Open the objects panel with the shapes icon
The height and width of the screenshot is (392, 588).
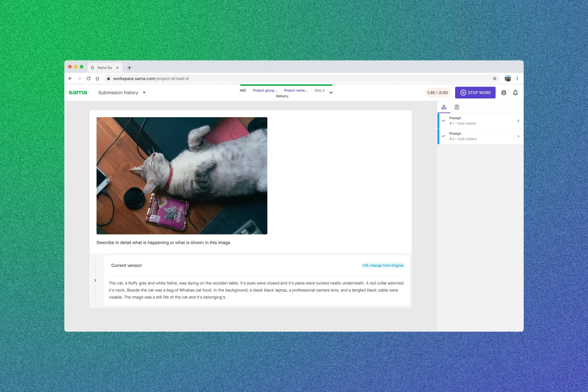(444, 107)
